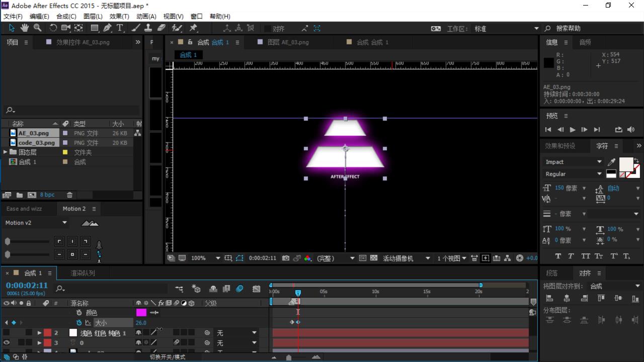Screen dimensions: 644x362
Task: Open the Graph Editor in timeline
Action: [x=257, y=289]
